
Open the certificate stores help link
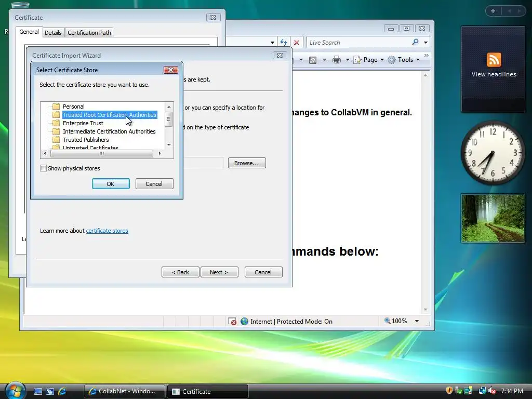point(107,231)
